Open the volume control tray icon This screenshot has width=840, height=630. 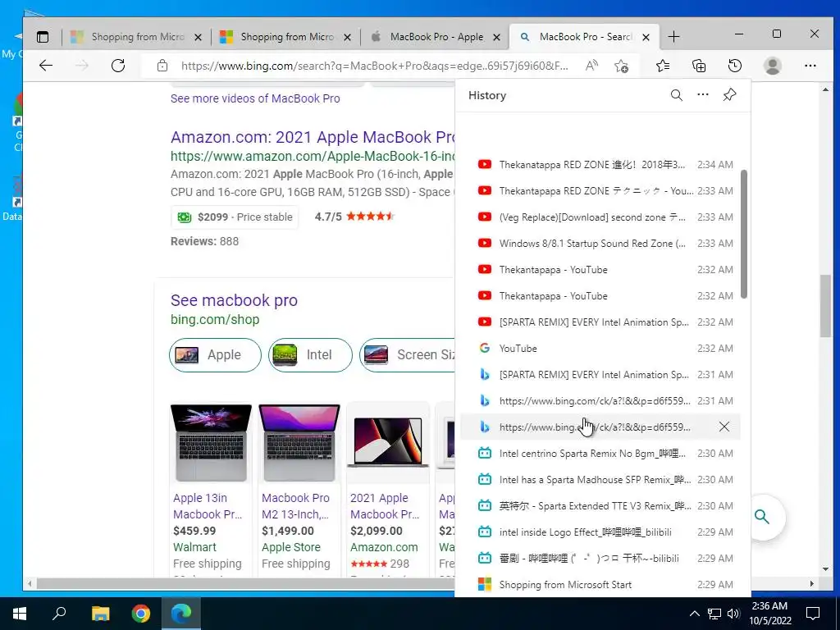click(734, 614)
